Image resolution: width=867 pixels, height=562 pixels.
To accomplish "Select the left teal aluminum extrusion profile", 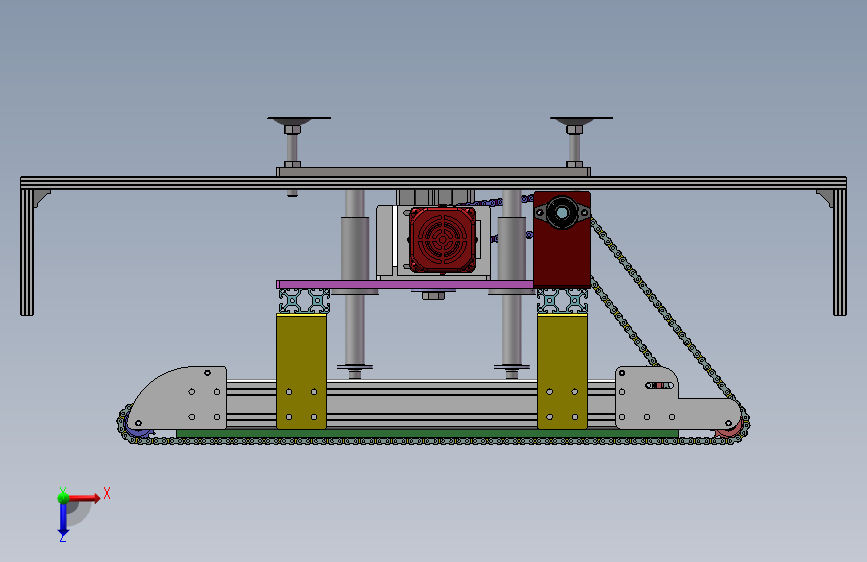I will [304, 301].
